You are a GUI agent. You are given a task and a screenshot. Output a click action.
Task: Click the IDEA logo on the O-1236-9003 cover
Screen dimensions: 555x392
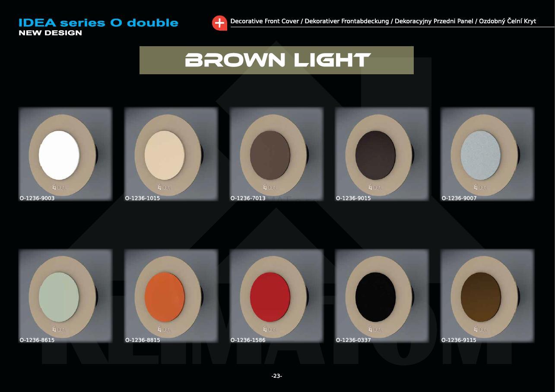(59, 187)
